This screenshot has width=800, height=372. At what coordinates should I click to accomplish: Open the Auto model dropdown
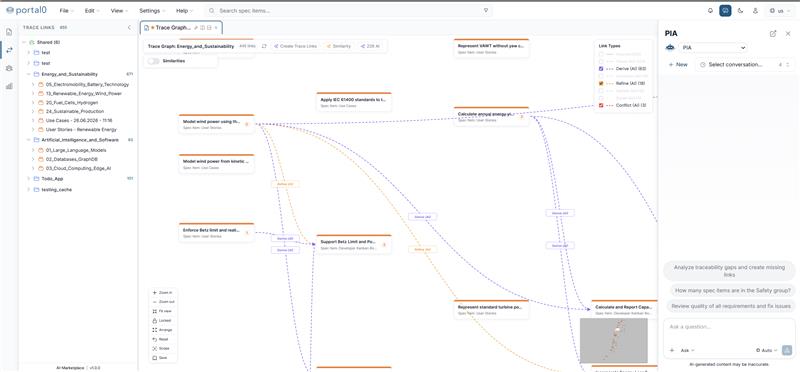click(x=767, y=351)
